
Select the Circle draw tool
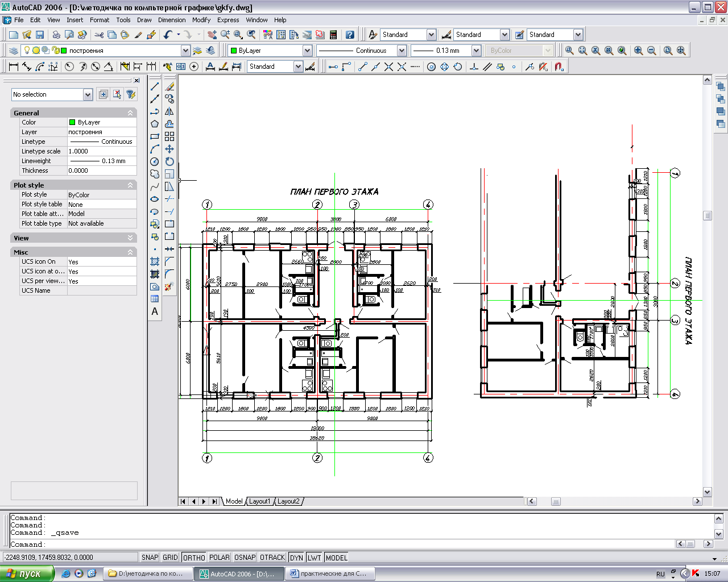(x=155, y=161)
